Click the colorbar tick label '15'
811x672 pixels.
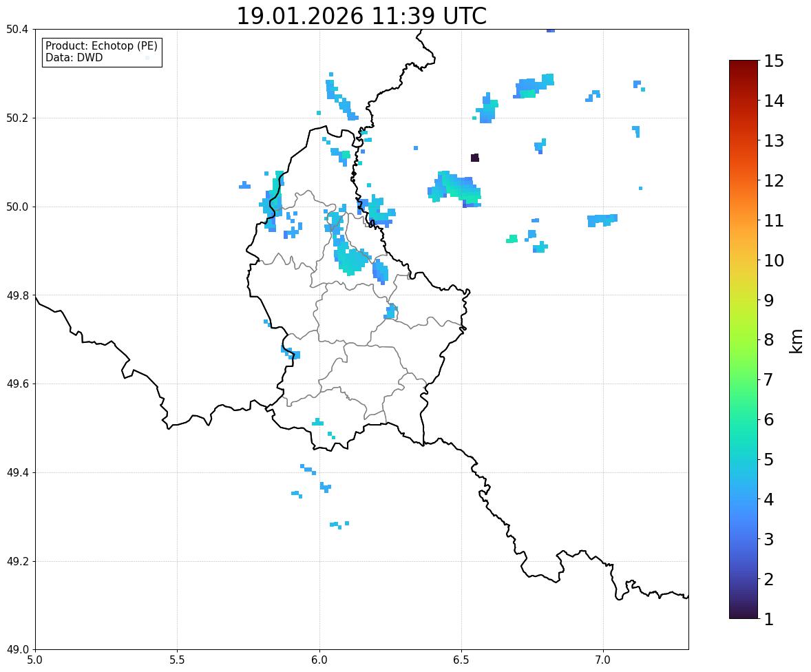[x=774, y=61]
